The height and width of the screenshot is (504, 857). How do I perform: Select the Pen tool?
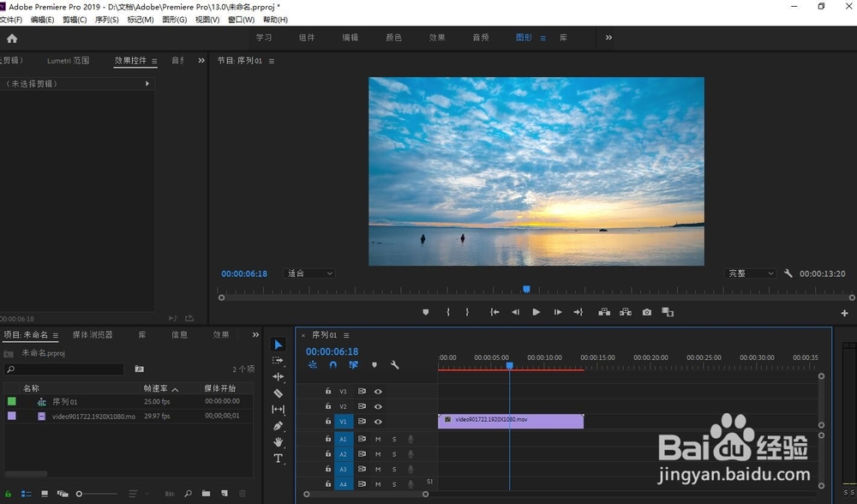coord(279,426)
